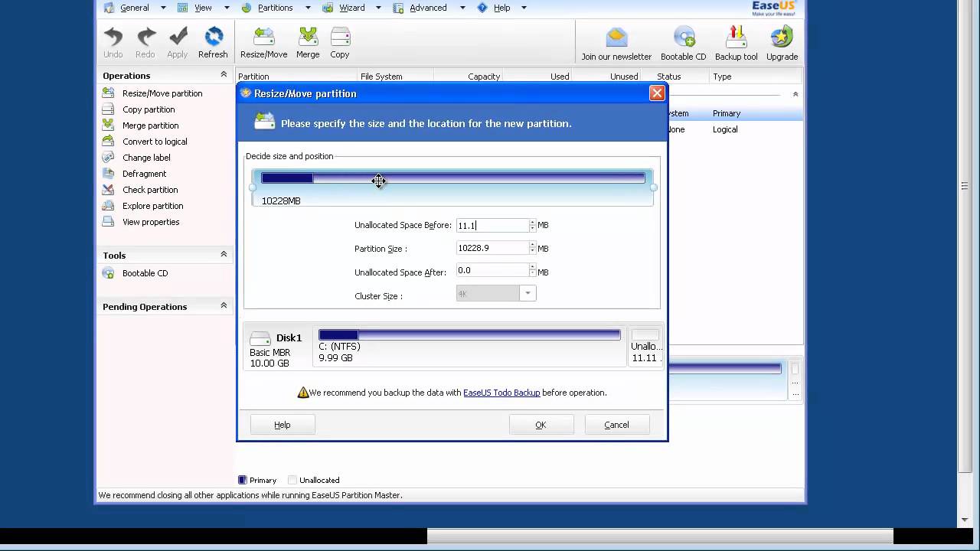Viewport: 980px width, 551px height.
Task: Select the C: (NTFS) partition bar
Action: (x=469, y=335)
